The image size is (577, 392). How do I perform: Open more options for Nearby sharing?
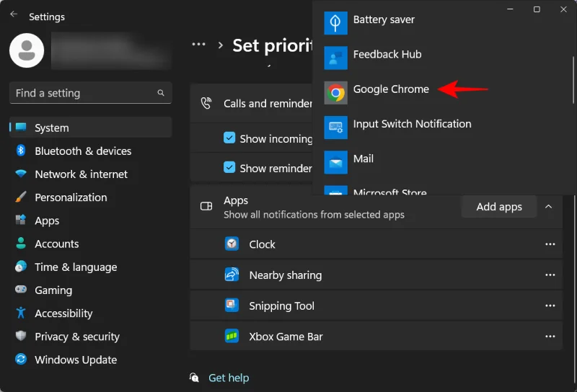point(550,275)
